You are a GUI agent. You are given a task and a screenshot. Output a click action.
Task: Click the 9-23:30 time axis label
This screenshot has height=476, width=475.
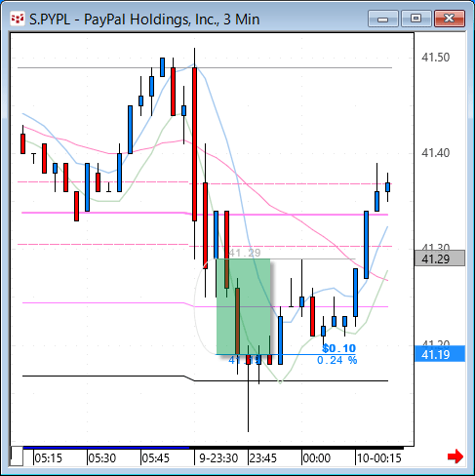(x=218, y=458)
